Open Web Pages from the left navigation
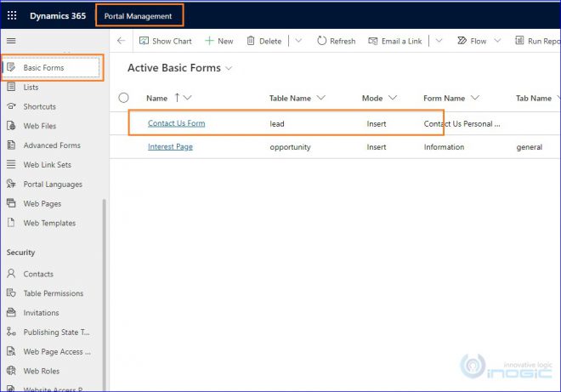 click(44, 204)
